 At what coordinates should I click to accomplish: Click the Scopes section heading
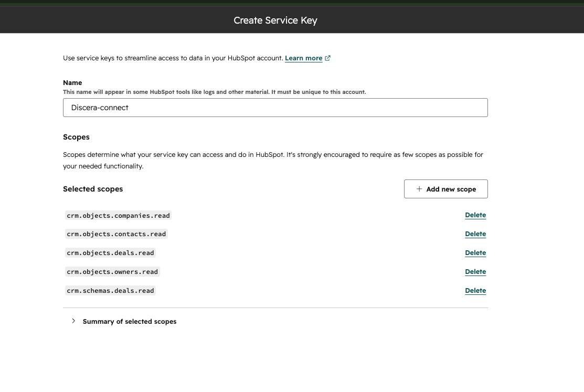click(77, 137)
